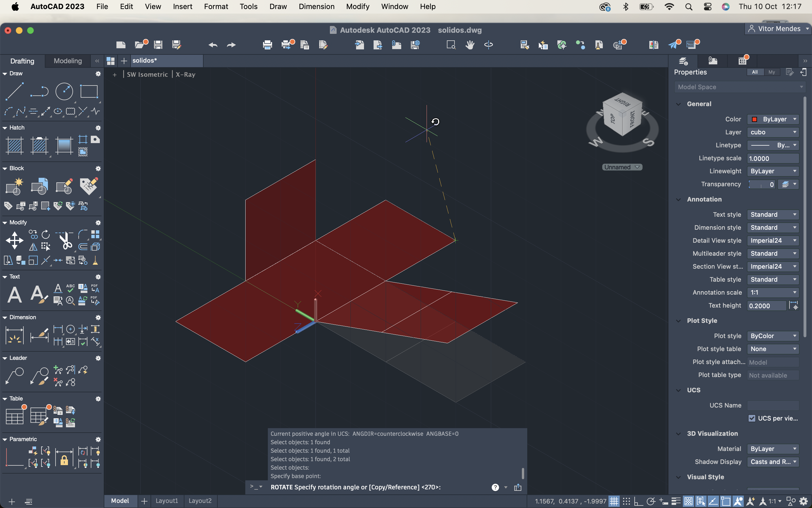The width and height of the screenshot is (812, 508).
Task: Click the Create Block icon
Action: (x=14, y=186)
